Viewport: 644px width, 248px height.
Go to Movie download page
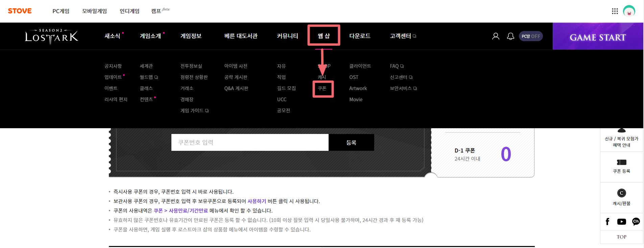pos(356,100)
